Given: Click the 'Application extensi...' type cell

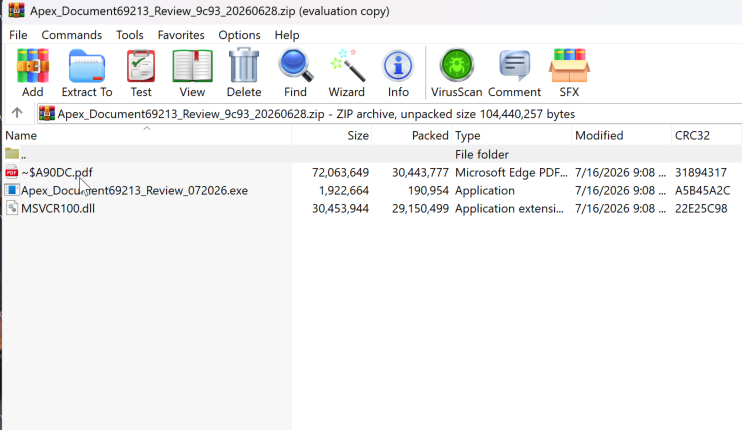Looking at the screenshot, I should [509, 208].
